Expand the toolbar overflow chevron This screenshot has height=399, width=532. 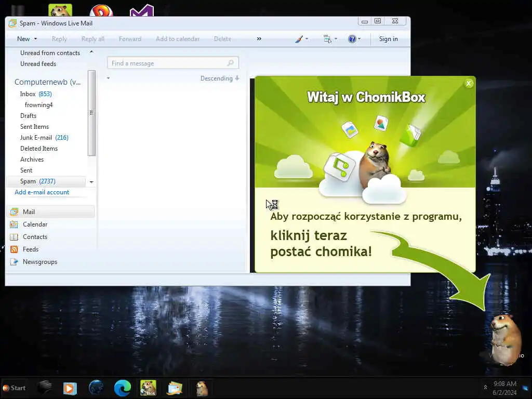[x=259, y=38]
